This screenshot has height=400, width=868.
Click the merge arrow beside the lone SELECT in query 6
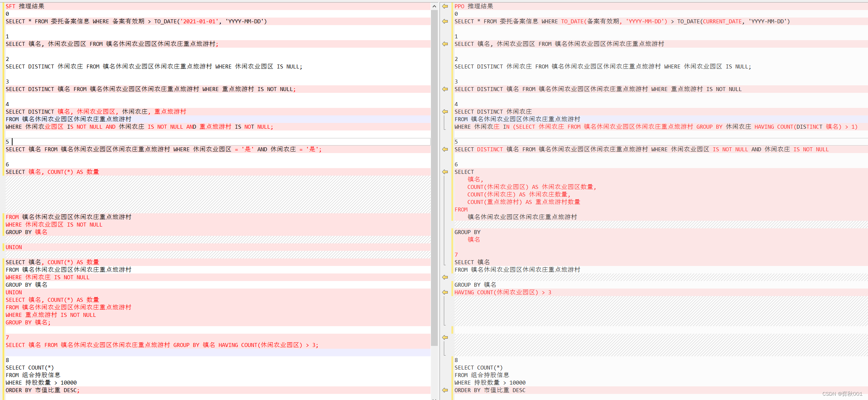pyautogui.click(x=445, y=172)
